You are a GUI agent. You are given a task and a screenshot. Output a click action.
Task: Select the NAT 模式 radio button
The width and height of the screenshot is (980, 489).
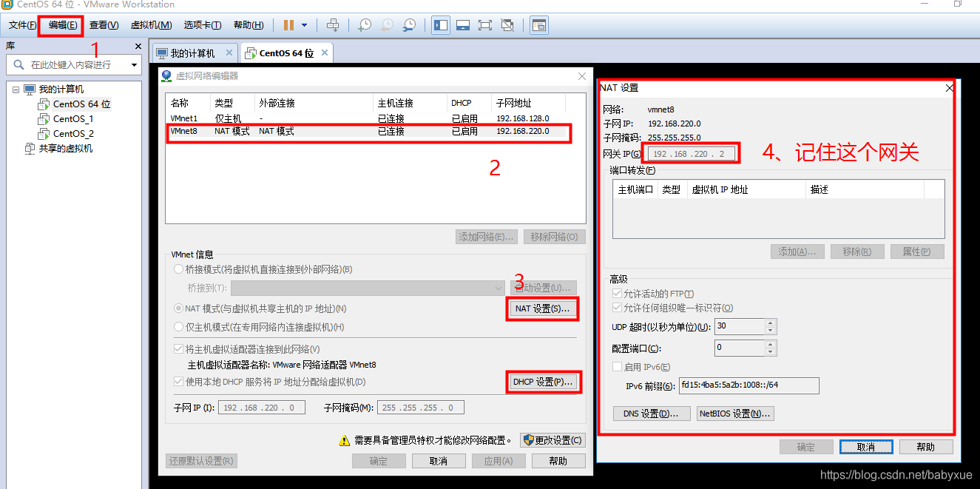(178, 308)
